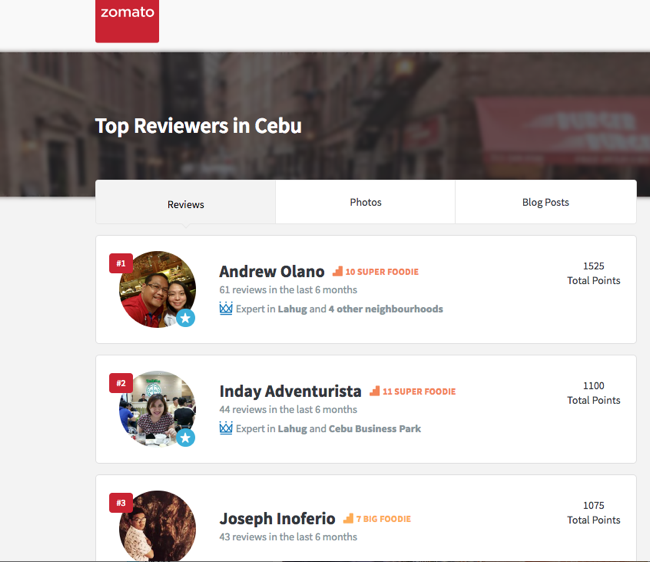
Task: Click the 11 SUPER FOODIE label
Action: pos(419,392)
